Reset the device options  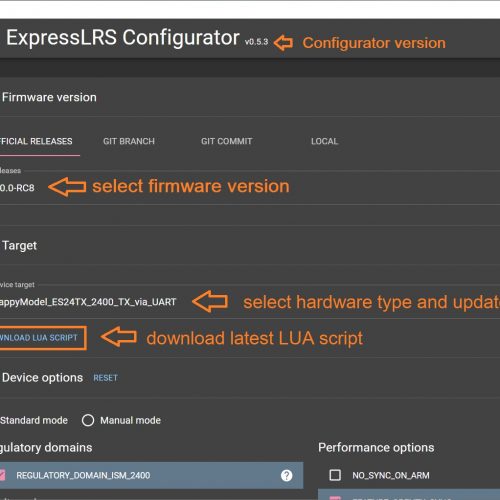(105, 378)
